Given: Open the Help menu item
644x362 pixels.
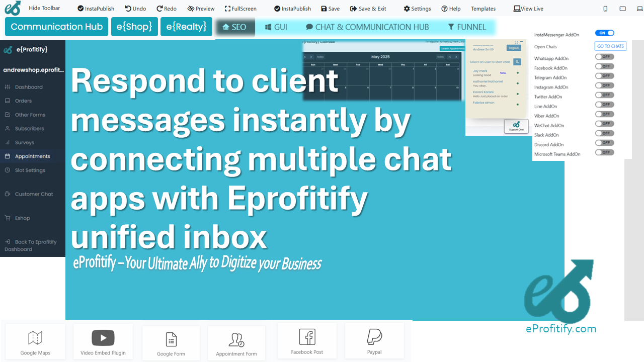Looking at the screenshot, I should pos(451,9).
